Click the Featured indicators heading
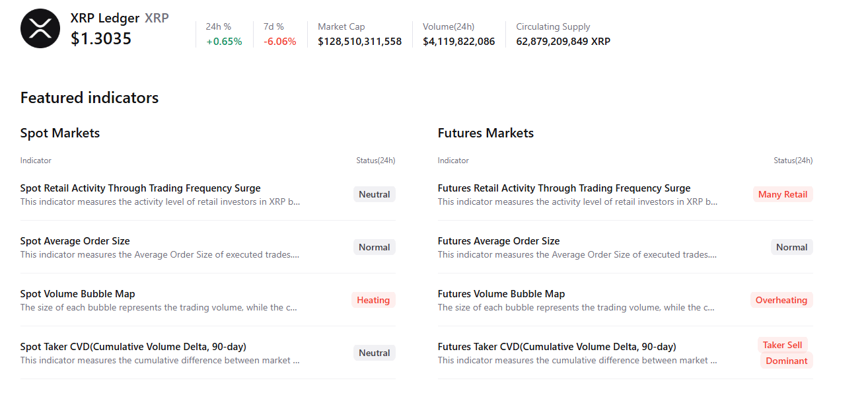This screenshot has height=399, width=868. coord(89,98)
